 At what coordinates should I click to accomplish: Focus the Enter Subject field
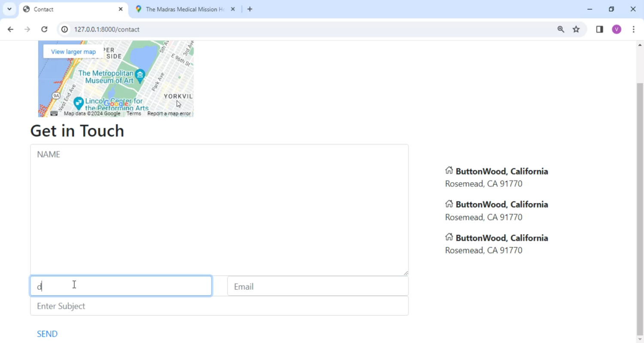click(x=219, y=306)
